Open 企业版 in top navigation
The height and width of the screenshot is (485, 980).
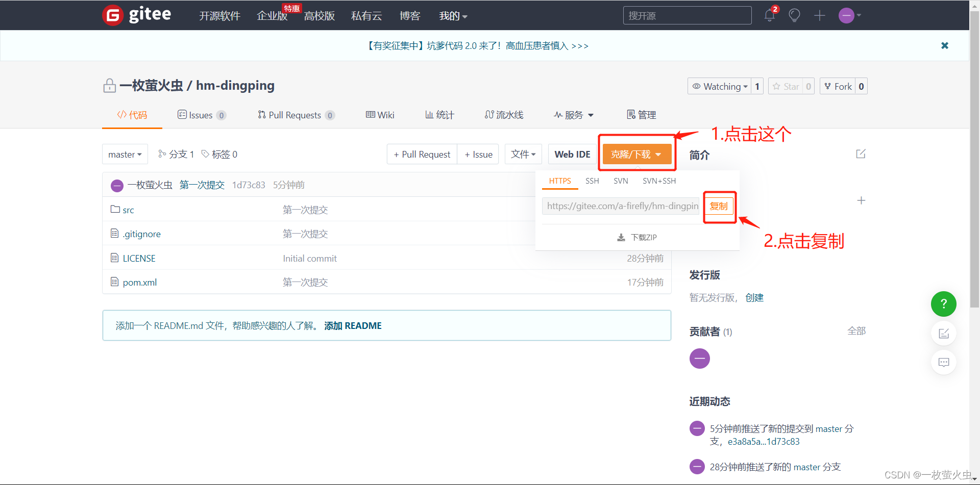pyautogui.click(x=272, y=16)
